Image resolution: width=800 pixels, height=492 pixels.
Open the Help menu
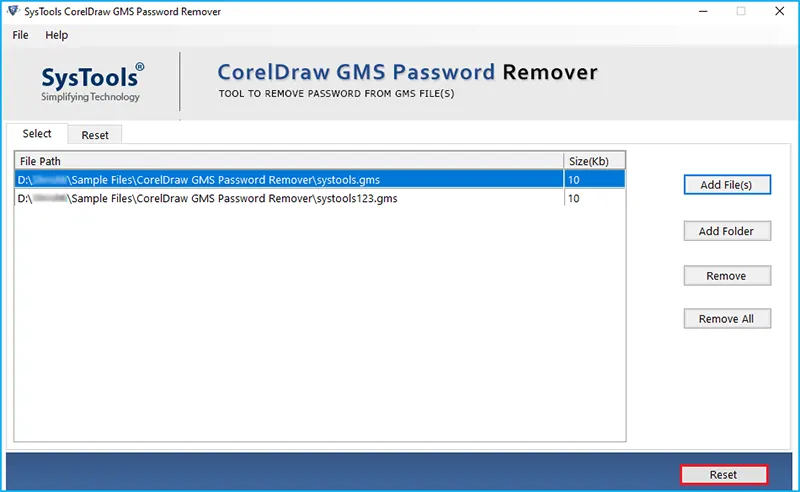56,35
